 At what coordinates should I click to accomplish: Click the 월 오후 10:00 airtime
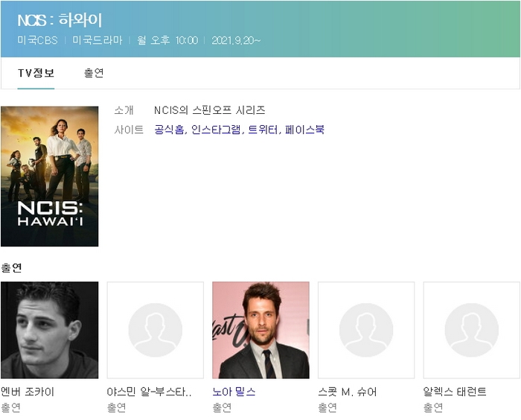167,40
